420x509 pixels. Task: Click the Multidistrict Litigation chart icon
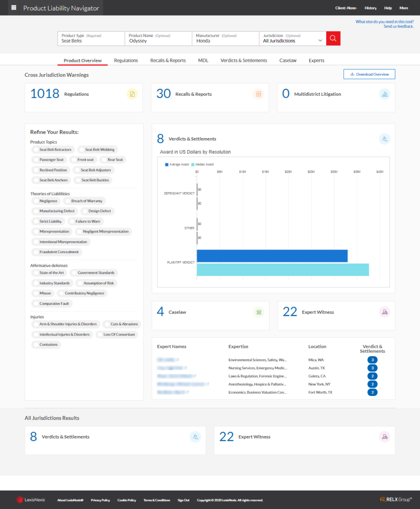(385, 94)
